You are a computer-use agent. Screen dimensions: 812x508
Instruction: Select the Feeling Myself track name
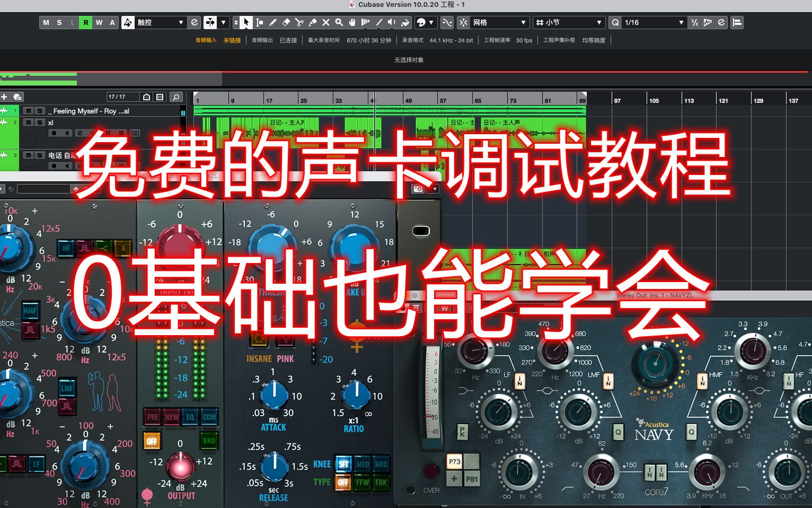[89, 111]
